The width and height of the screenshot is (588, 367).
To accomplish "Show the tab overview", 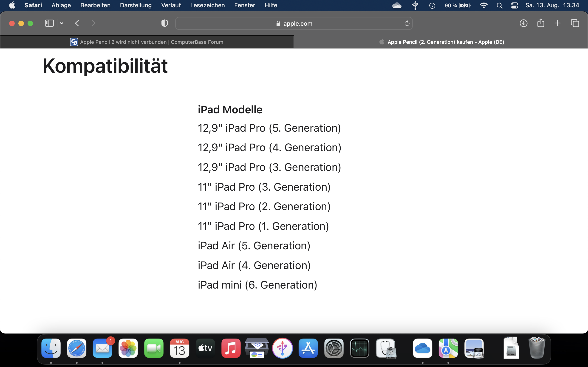I will click(x=575, y=23).
